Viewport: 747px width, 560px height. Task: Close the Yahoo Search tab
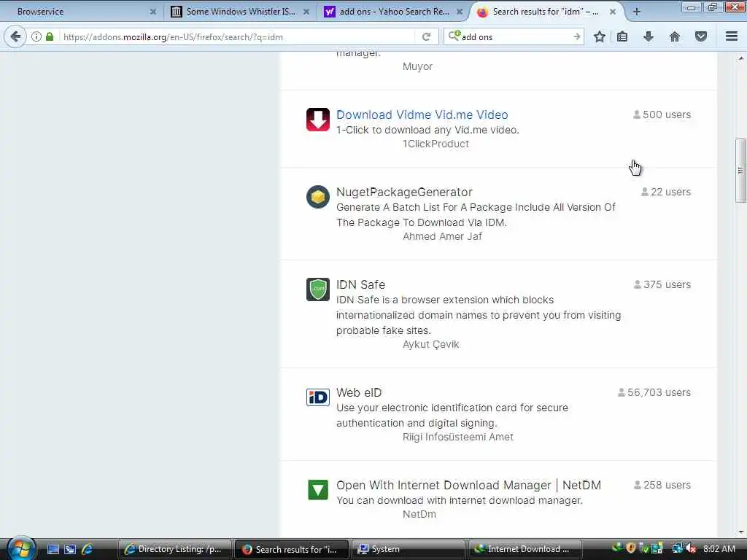click(460, 12)
